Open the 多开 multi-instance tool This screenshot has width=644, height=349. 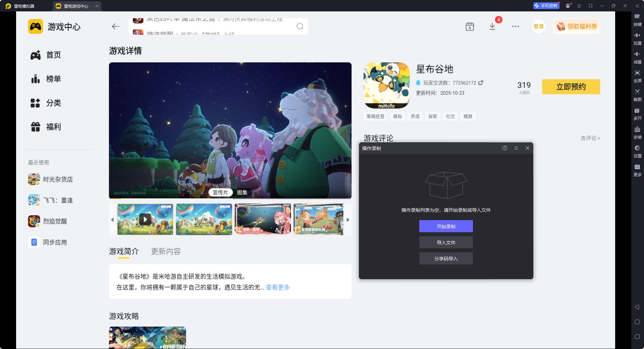[x=637, y=113]
